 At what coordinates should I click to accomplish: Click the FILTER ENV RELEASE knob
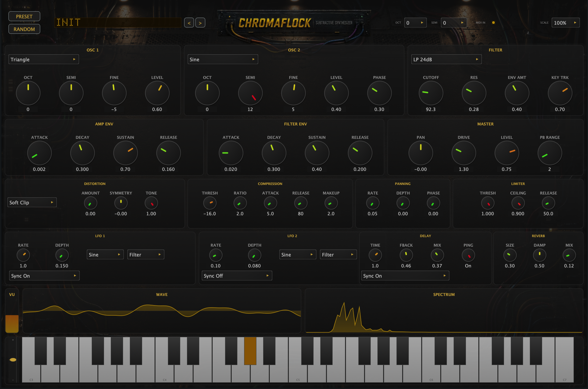(x=360, y=153)
